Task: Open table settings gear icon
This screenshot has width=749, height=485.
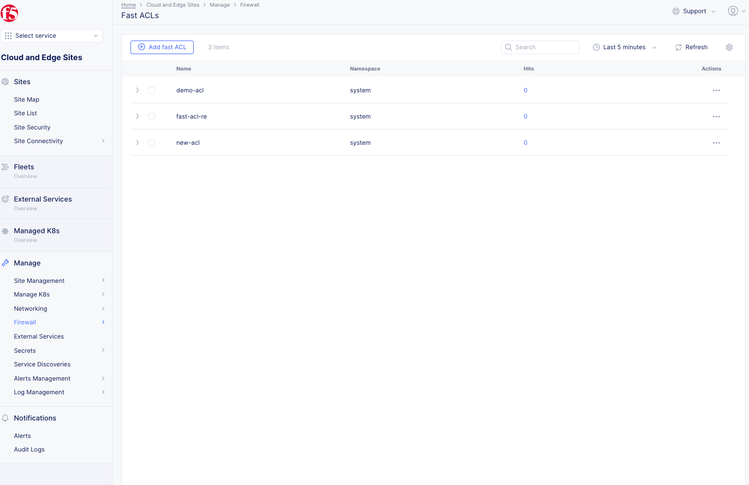Action: pyautogui.click(x=729, y=47)
